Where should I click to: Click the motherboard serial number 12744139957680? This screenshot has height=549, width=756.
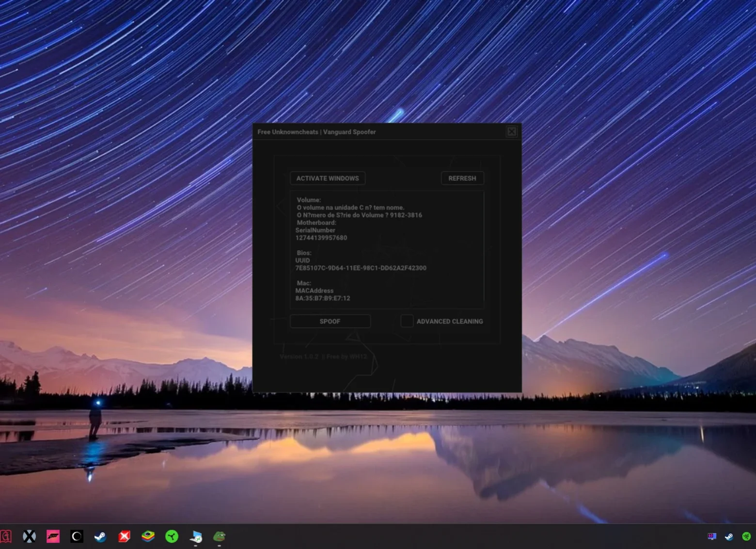(x=321, y=238)
